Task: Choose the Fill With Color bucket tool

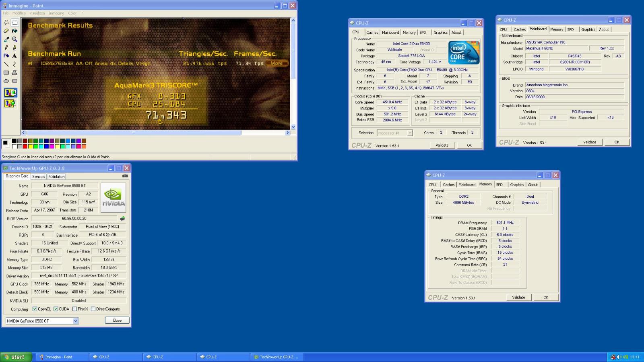Action: click(14, 31)
